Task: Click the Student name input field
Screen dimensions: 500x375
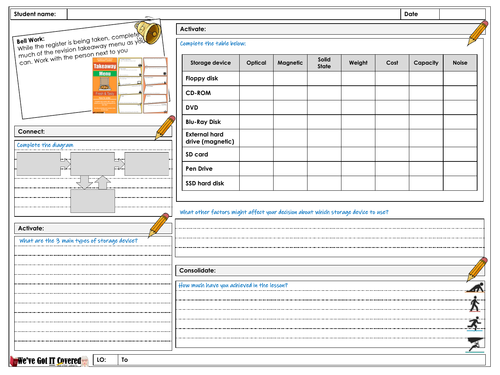Action: click(234, 14)
